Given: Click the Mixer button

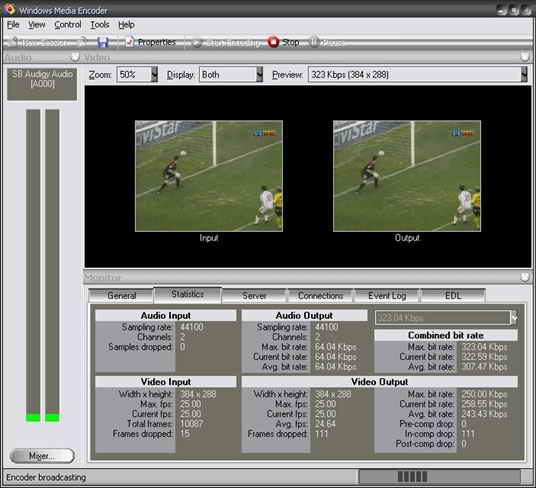Looking at the screenshot, I should click(x=42, y=456).
